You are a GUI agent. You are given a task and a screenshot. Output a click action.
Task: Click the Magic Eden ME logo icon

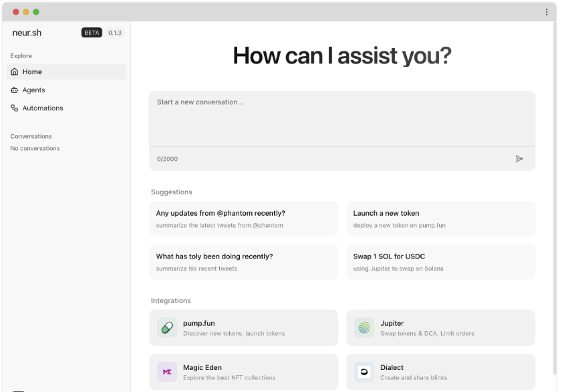pyautogui.click(x=167, y=372)
